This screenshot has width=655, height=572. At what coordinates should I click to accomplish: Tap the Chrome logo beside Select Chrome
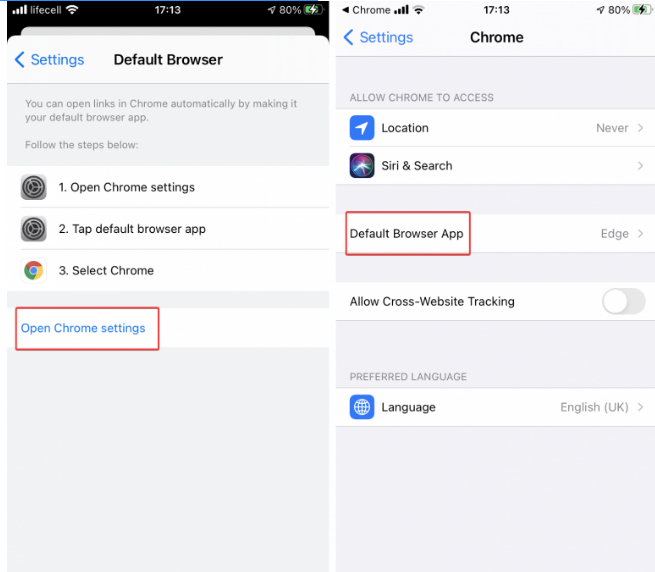(x=33, y=270)
